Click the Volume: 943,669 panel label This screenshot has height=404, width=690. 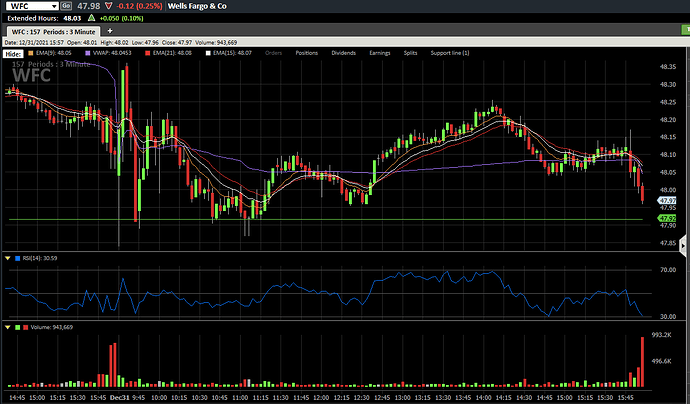51,327
